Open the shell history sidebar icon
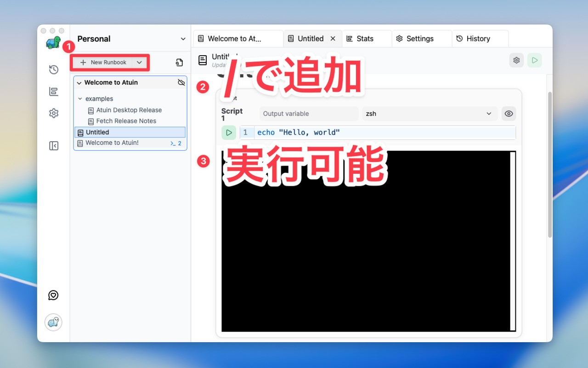This screenshot has width=588, height=368. tap(54, 69)
